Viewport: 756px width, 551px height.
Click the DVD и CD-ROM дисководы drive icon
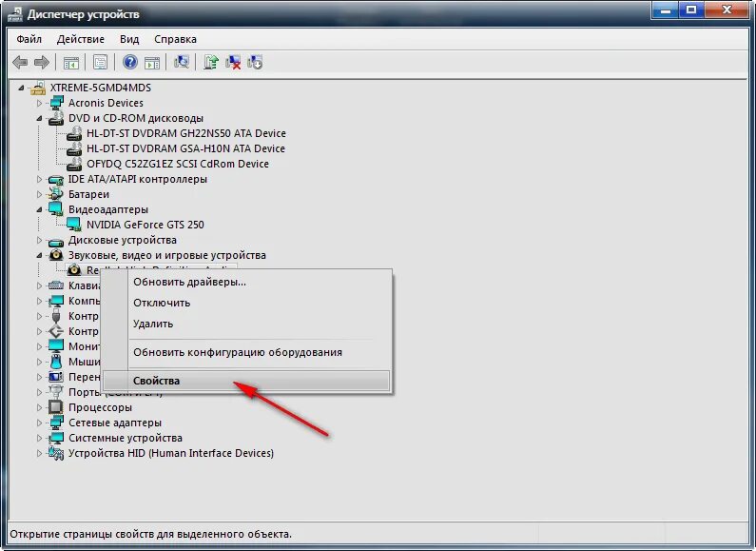pyautogui.click(x=56, y=118)
